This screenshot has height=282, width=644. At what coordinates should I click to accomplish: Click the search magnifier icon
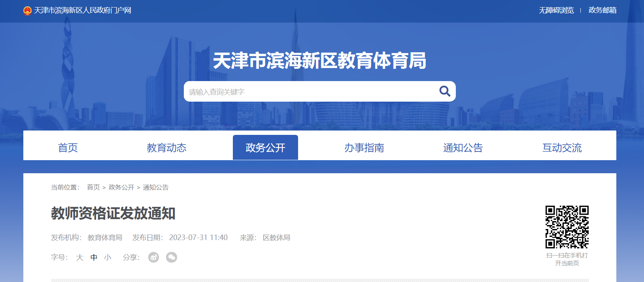(445, 91)
